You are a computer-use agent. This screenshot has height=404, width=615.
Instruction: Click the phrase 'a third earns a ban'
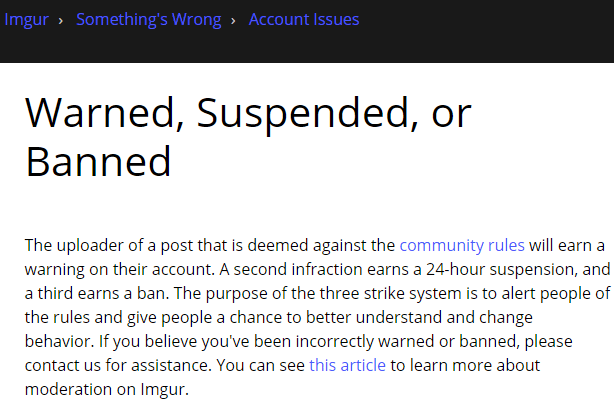(96, 293)
